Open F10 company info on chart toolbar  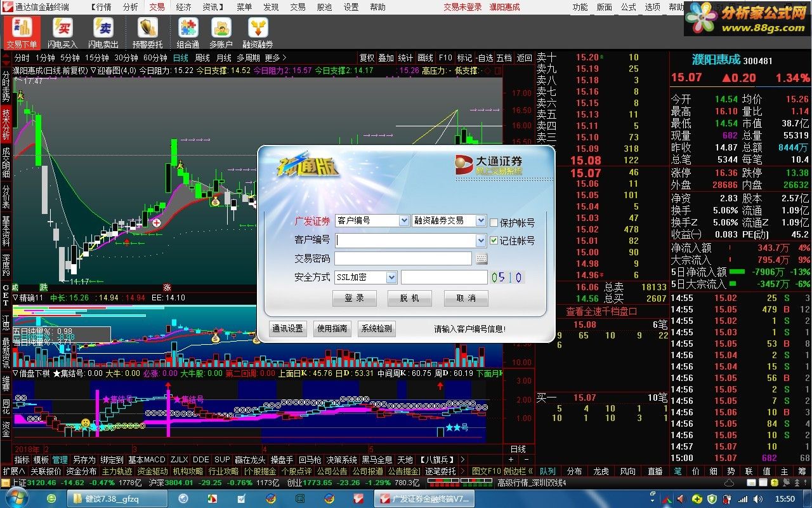point(445,58)
